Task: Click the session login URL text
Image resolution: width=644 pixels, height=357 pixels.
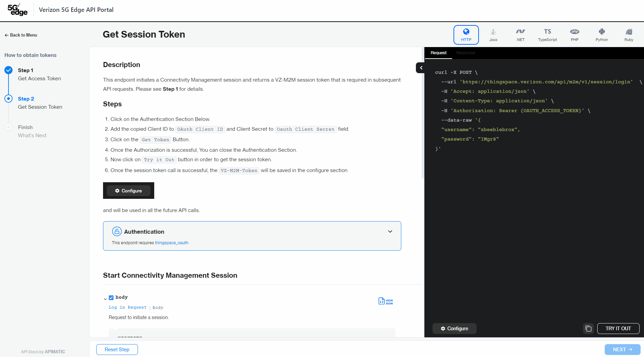Action: (x=546, y=82)
